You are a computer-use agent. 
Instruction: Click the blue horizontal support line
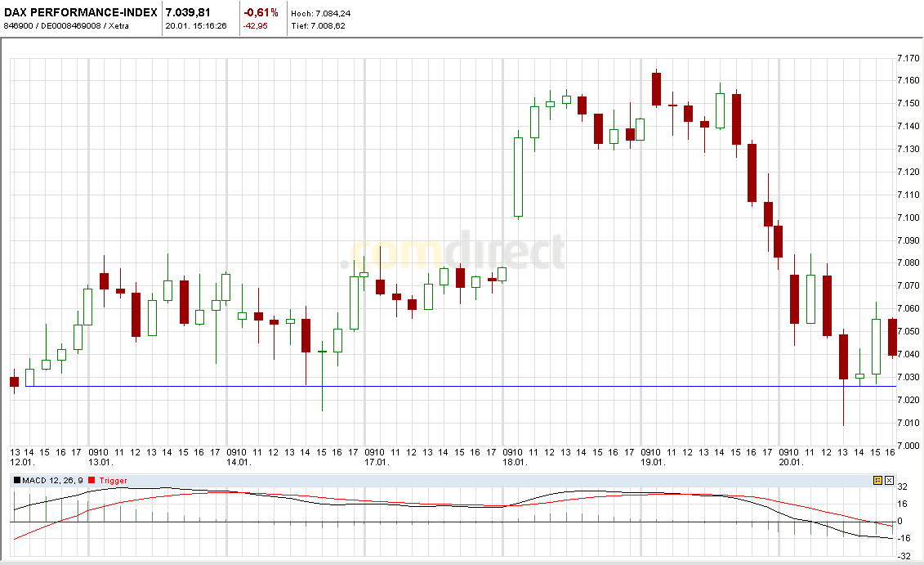tap(449, 384)
